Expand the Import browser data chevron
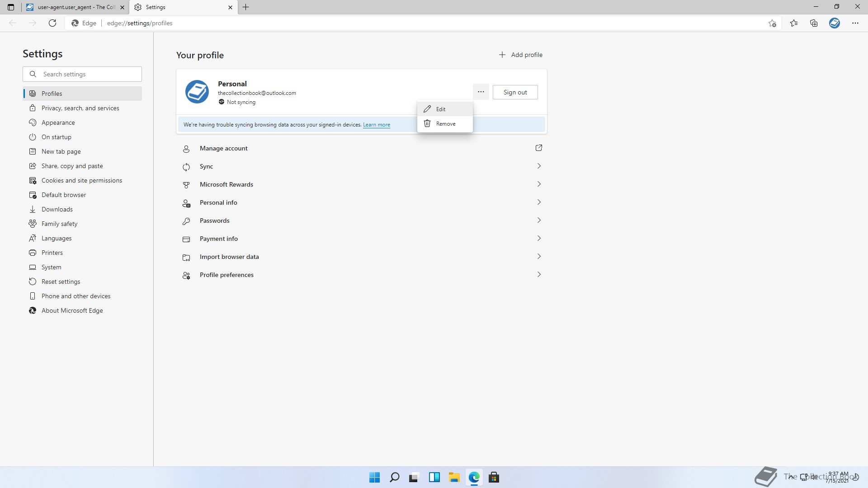The width and height of the screenshot is (868, 488). point(539,256)
